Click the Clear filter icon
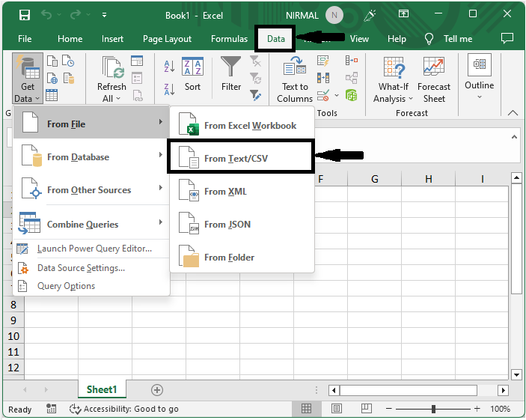The width and height of the screenshot is (526, 420). tap(255, 61)
